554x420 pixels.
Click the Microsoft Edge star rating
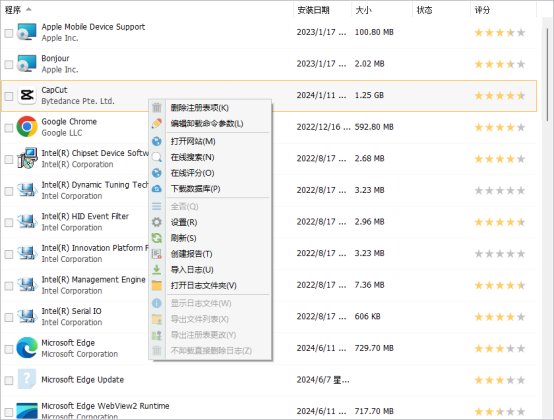pyautogui.click(x=500, y=349)
